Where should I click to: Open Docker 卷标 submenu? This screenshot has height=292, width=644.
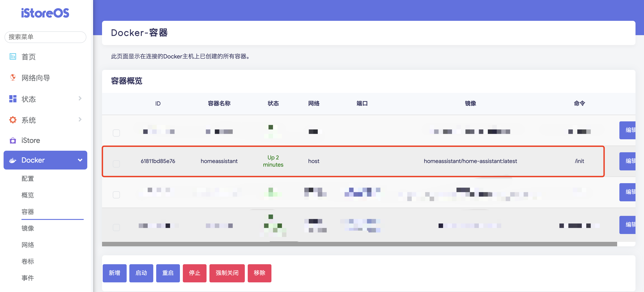pyautogui.click(x=28, y=262)
